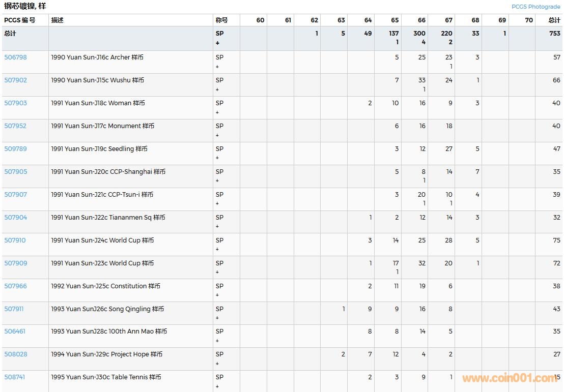Open the 509789 Seedling coin link
564x392 pixels.
(x=15, y=149)
